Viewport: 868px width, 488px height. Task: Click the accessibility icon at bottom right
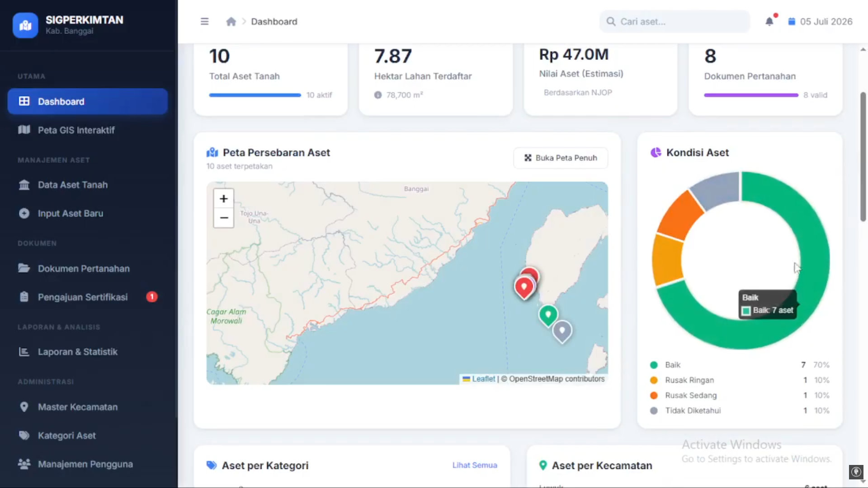click(x=856, y=472)
